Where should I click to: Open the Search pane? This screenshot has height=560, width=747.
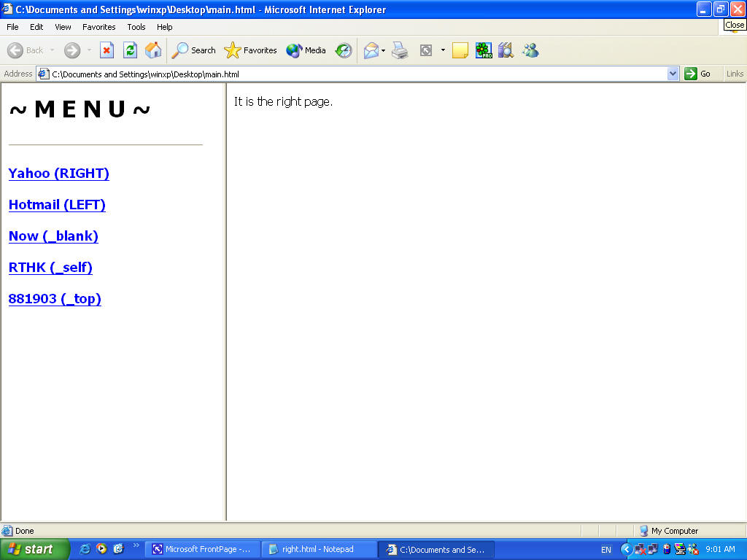193,50
